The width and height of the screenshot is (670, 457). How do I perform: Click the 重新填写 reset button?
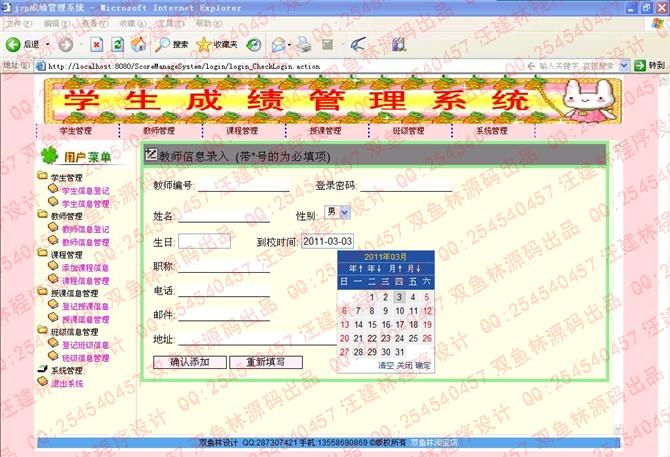click(x=266, y=362)
